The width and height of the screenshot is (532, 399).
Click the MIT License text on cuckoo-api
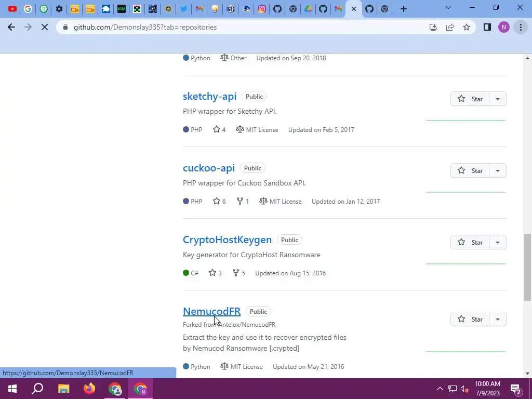click(285, 201)
